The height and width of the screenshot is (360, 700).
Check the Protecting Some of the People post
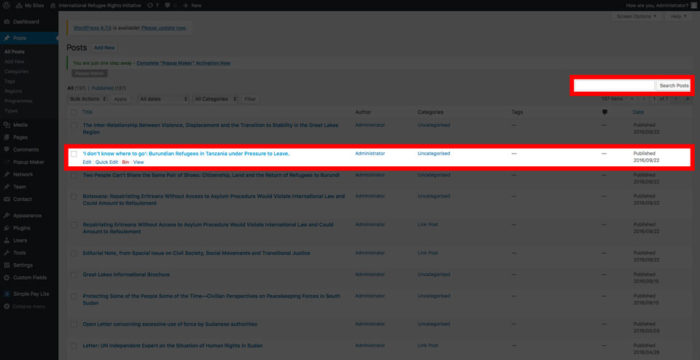coord(74,297)
